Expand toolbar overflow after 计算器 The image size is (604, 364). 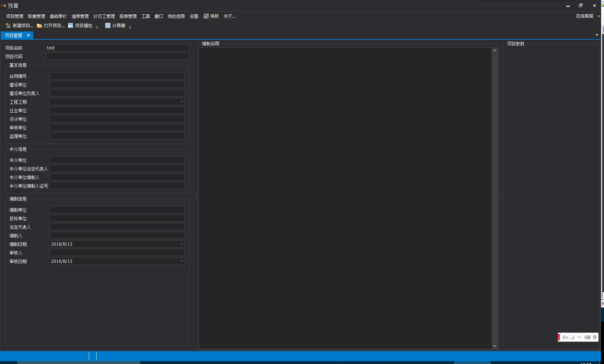tap(130, 26)
